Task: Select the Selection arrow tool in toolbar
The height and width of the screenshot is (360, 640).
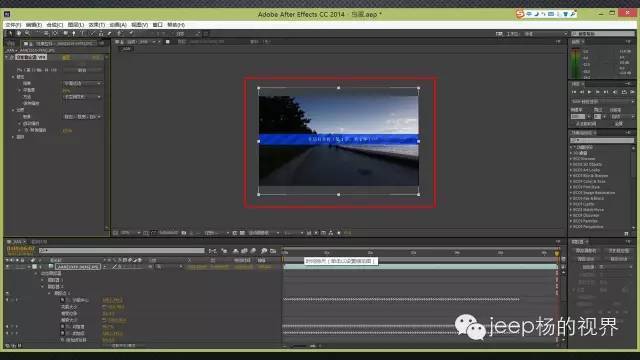Action: (10, 33)
